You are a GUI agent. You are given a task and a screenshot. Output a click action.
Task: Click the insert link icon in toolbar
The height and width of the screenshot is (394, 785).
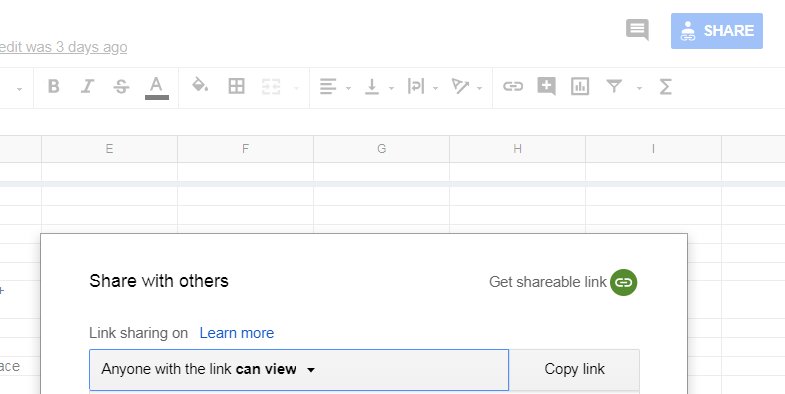(x=513, y=86)
